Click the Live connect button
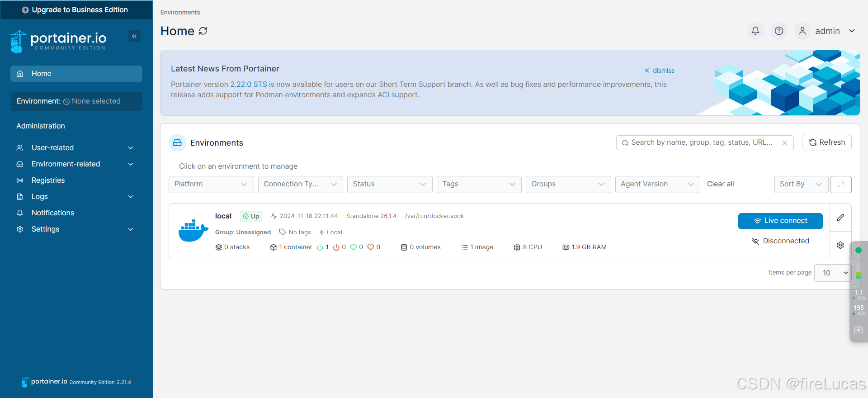The image size is (868, 398). click(x=780, y=221)
